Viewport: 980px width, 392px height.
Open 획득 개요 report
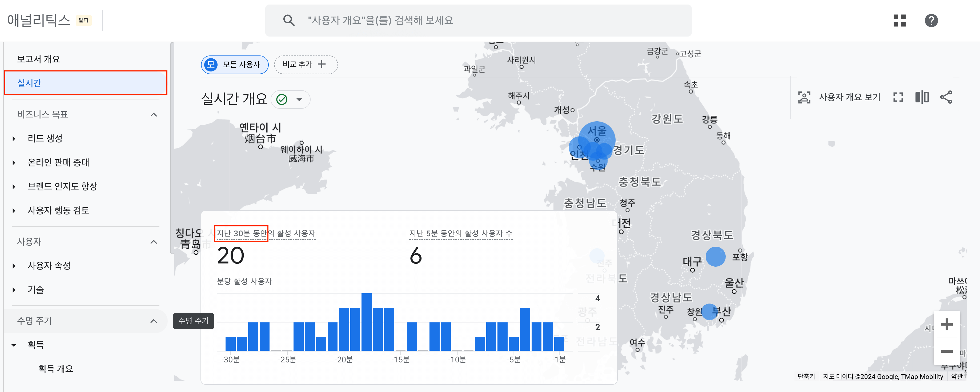[x=55, y=369]
